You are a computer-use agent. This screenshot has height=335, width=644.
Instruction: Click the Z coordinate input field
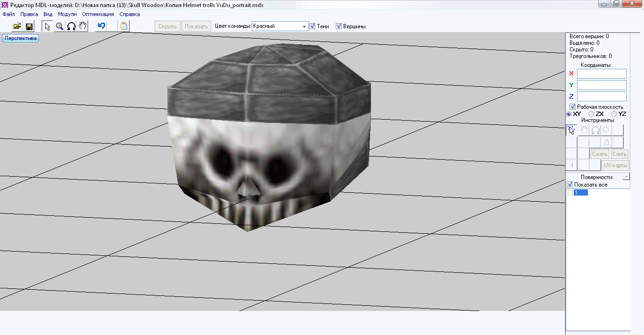pos(602,96)
